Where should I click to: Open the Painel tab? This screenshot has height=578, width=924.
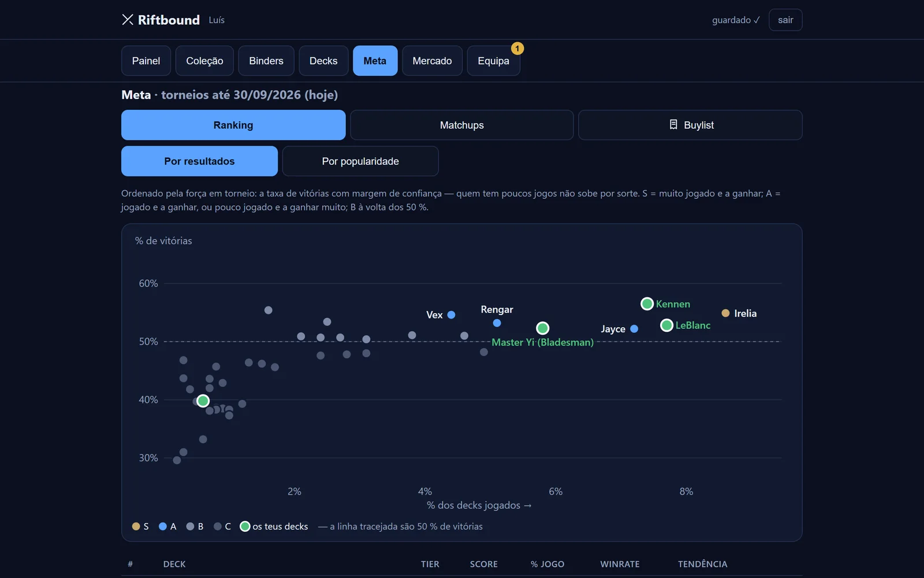click(146, 61)
